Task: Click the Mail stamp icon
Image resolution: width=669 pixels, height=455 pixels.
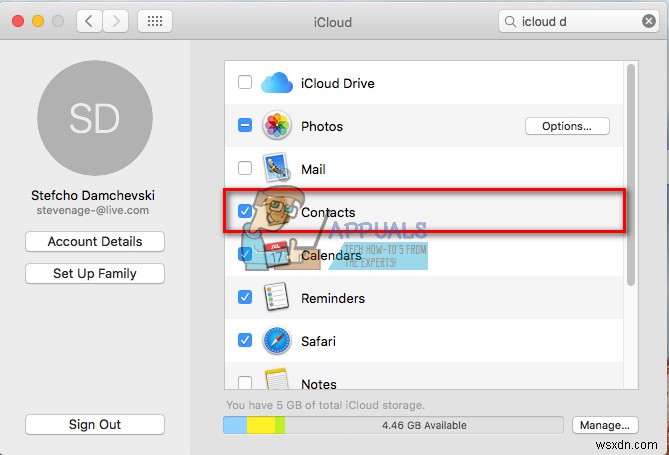Action: (277, 168)
